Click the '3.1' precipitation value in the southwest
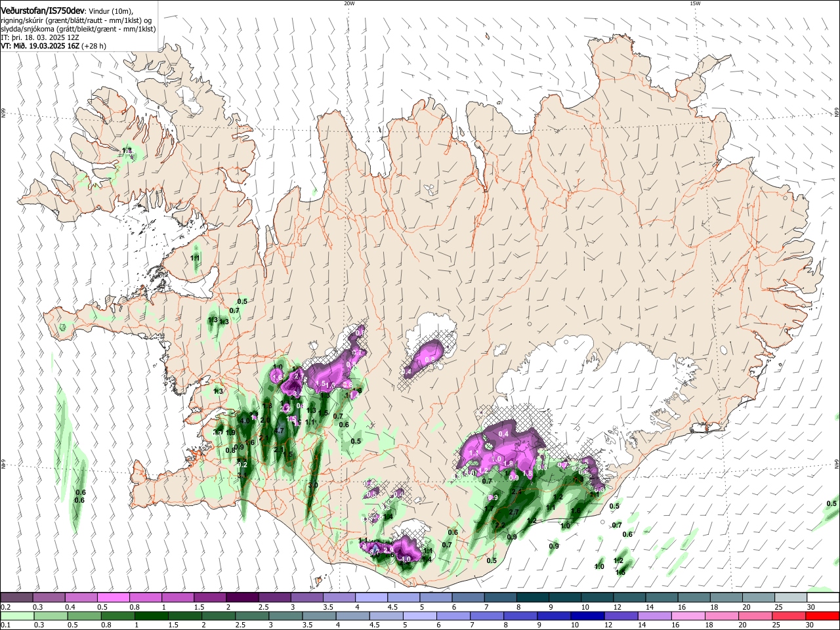 click(242, 475)
